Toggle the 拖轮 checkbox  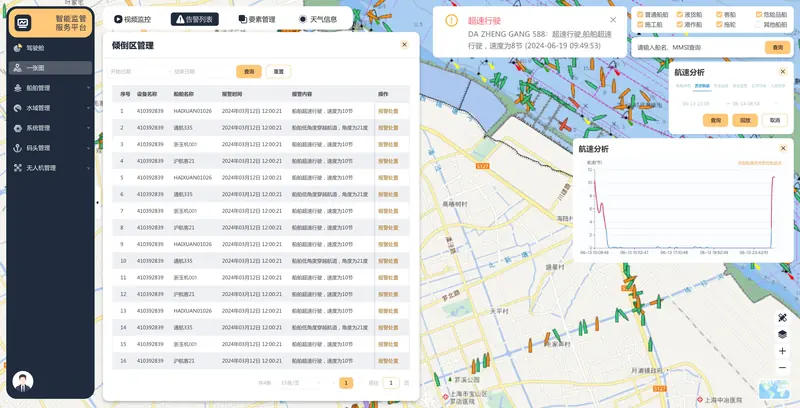pos(719,24)
